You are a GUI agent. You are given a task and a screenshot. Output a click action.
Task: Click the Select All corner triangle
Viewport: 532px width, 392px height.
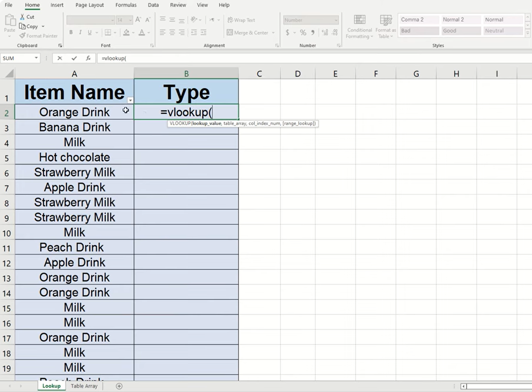pos(9,73)
